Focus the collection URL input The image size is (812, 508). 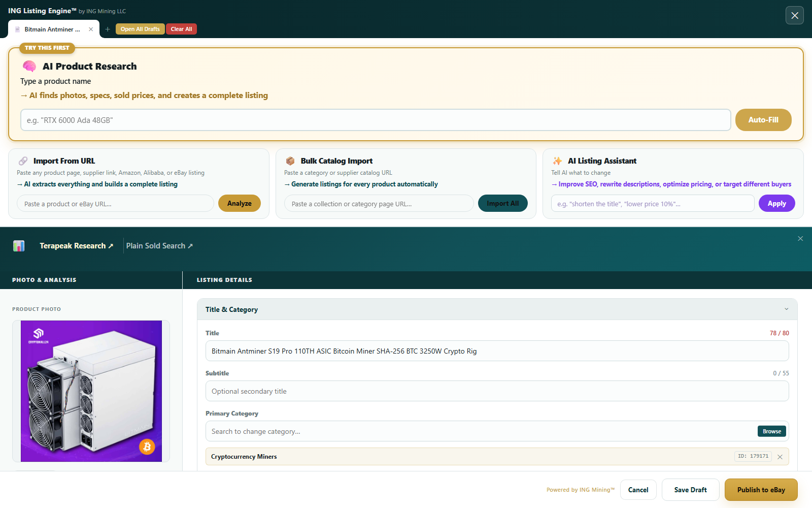tap(379, 204)
